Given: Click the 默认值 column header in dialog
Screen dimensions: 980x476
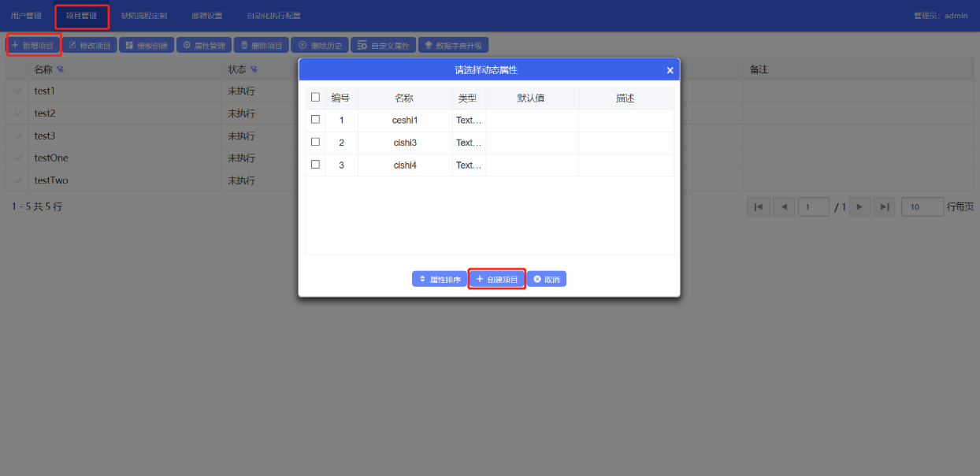Looking at the screenshot, I should [x=532, y=99].
